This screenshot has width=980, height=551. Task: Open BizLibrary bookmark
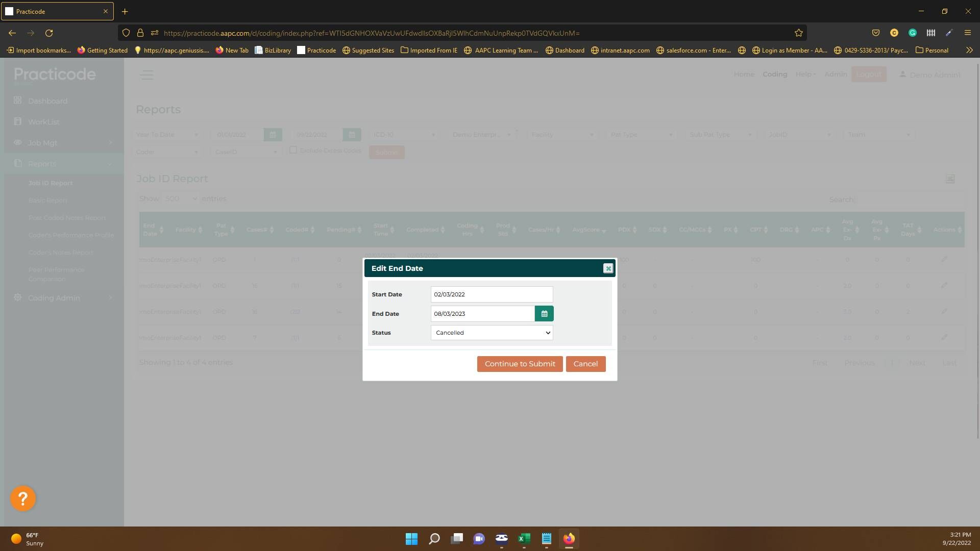[x=273, y=50]
